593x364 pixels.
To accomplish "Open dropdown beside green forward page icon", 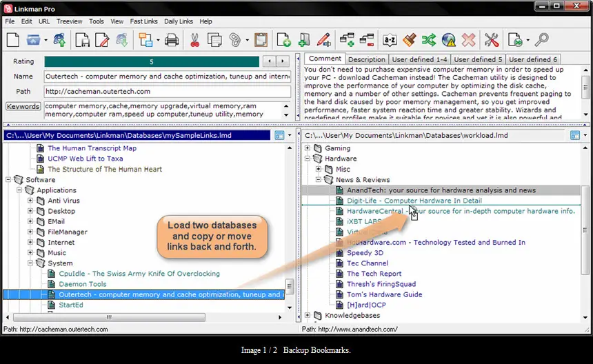I will pos(528,40).
